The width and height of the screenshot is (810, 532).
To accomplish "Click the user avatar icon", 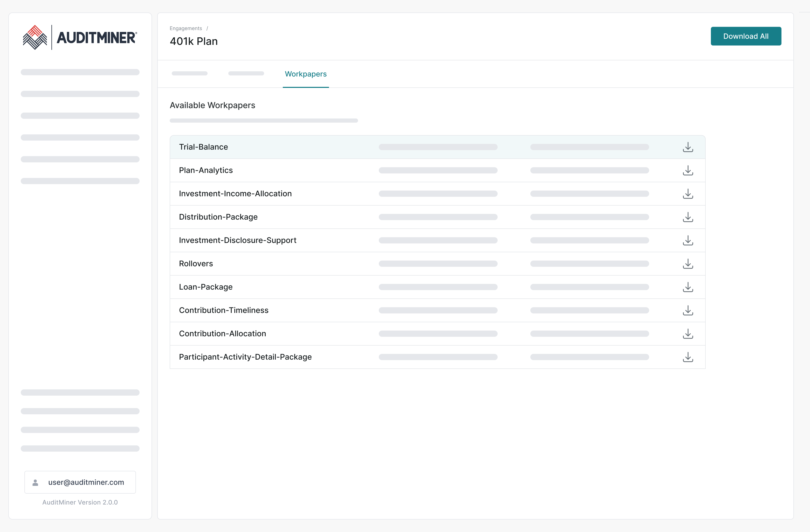I will (35, 482).
